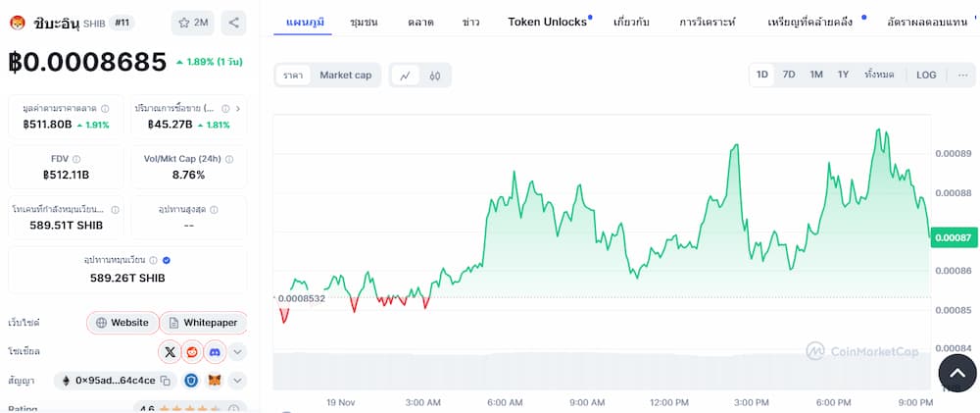
Task: Click the Shiba Inu coin logo
Action: pyautogui.click(x=17, y=24)
